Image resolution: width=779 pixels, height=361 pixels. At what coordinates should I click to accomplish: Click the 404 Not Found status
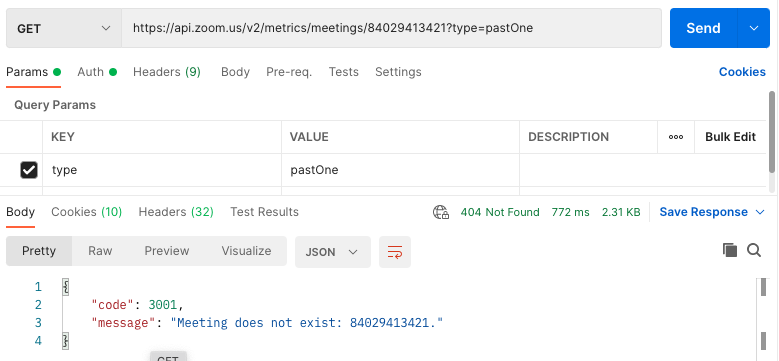click(500, 213)
